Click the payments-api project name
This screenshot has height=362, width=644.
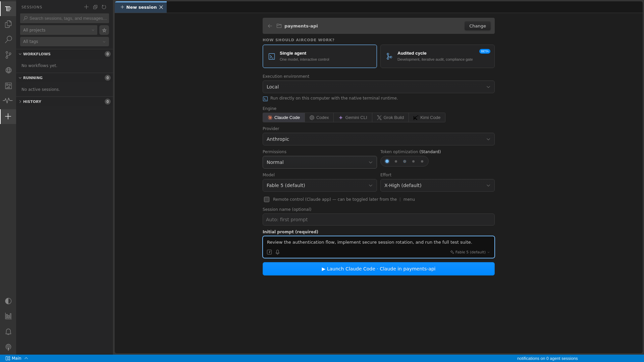(x=301, y=26)
